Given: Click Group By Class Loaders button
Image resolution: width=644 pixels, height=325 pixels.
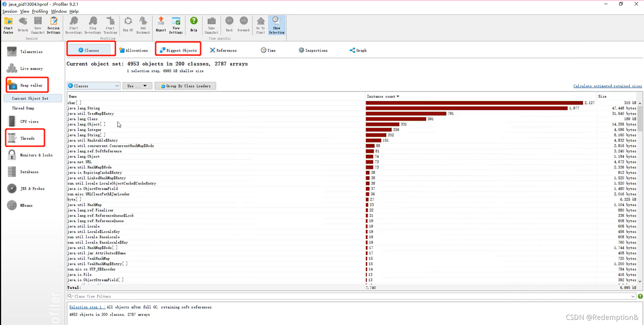Looking at the screenshot, I should click(185, 86).
